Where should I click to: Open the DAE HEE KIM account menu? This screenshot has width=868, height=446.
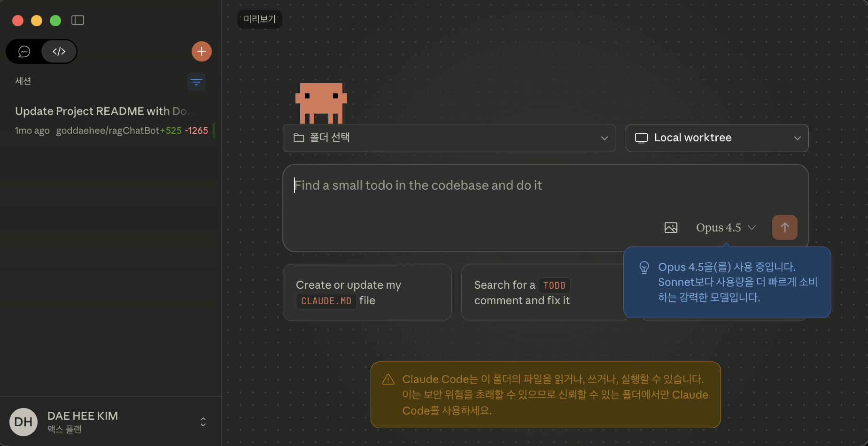110,422
